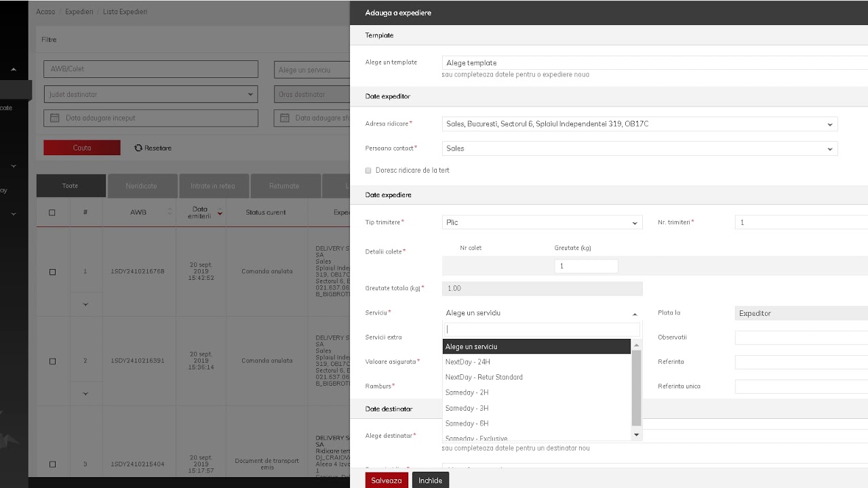This screenshot has height=488, width=868.
Task: Click the Salveaza button
Action: (x=387, y=481)
